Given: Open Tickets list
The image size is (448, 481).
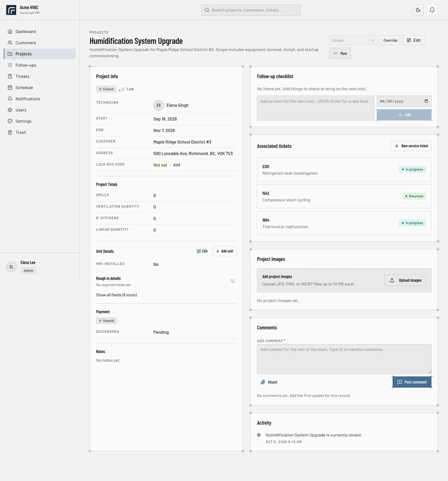Looking at the screenshot, I should coord(40,76).
